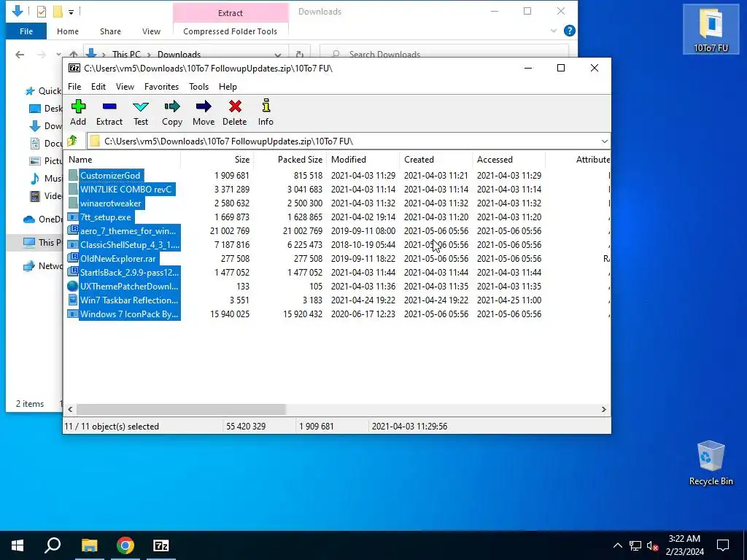This screenshot has height=560, width=747.
Task: Open the notification center icon
Action: point(723,545)
